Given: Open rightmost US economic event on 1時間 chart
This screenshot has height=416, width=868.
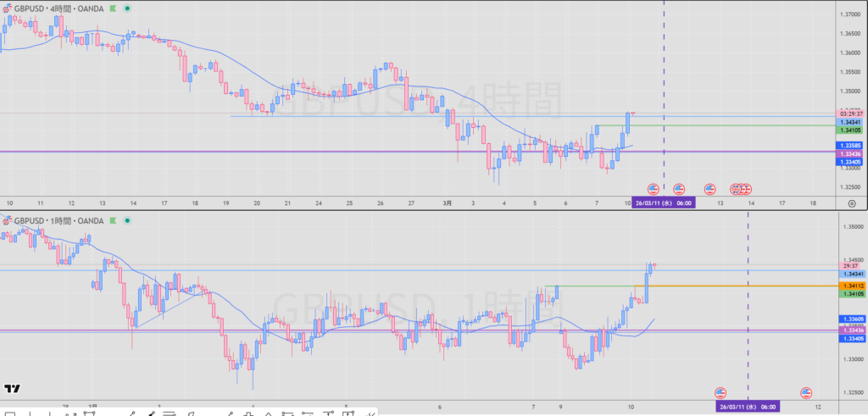Looking at the screenshot, I should tap(806, 392).
